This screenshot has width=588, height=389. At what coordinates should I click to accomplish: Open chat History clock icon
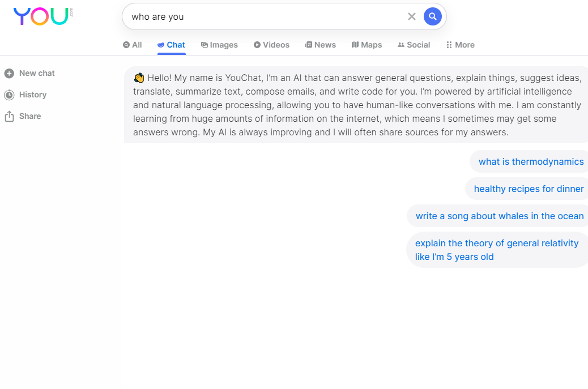pos(9,95)
